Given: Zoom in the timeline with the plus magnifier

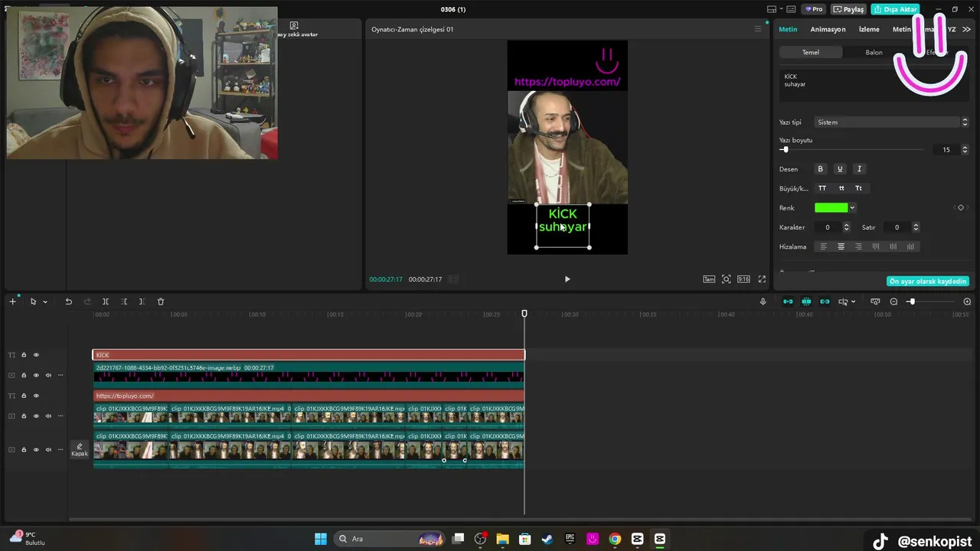Looking at the screenshot, I should [967, 302].
